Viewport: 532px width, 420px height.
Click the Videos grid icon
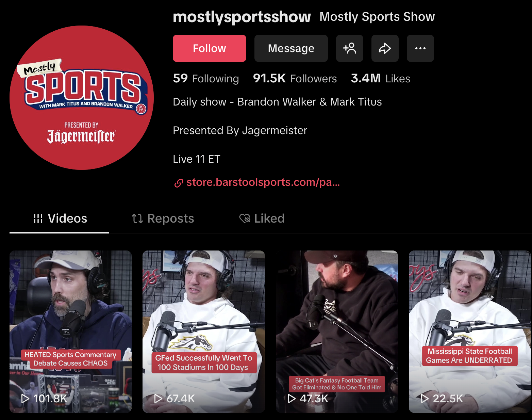[38, 219]
